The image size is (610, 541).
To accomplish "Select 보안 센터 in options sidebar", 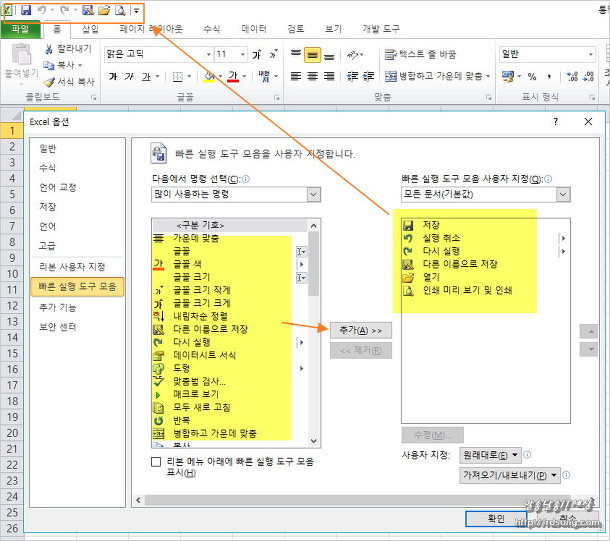I will tap(58, 327).
